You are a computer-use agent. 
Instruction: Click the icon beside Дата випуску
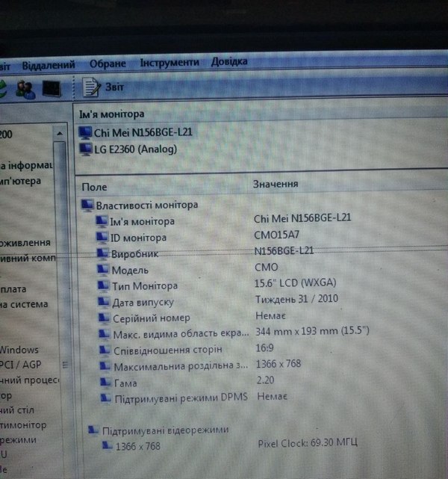coord(103,302)
